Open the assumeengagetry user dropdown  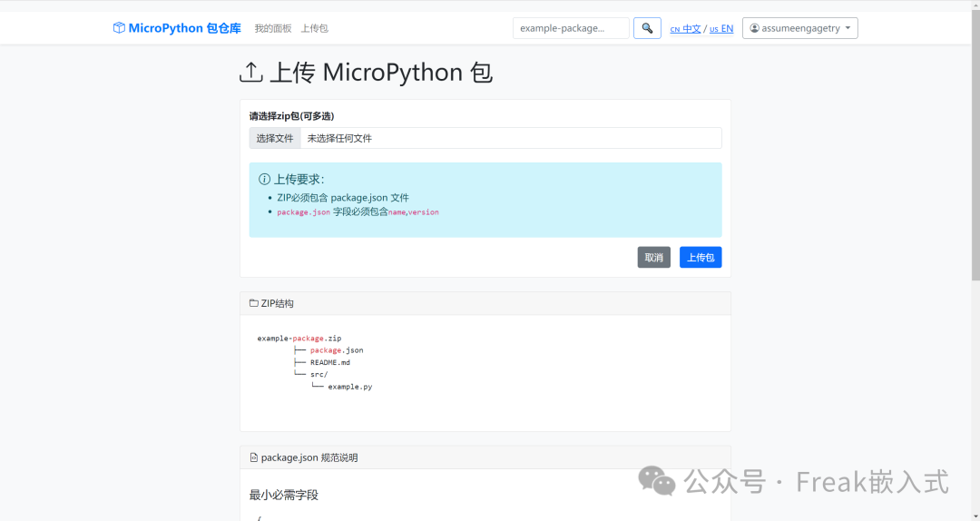point(800,28)
